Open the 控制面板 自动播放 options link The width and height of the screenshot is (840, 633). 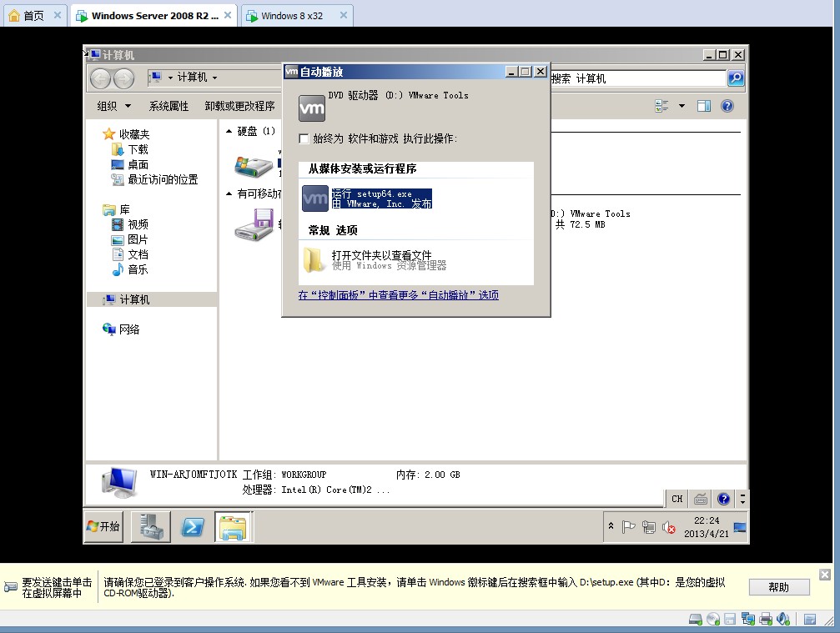pyautogui.click(x=399, y=295)
